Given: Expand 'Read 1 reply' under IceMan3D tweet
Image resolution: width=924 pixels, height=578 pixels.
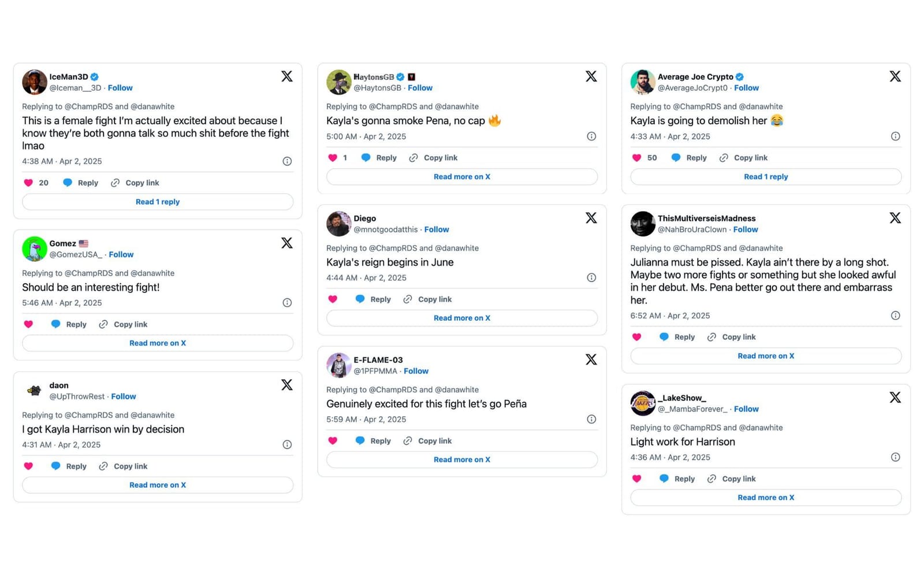Looking at the screenshot, I should coord(158,202).
